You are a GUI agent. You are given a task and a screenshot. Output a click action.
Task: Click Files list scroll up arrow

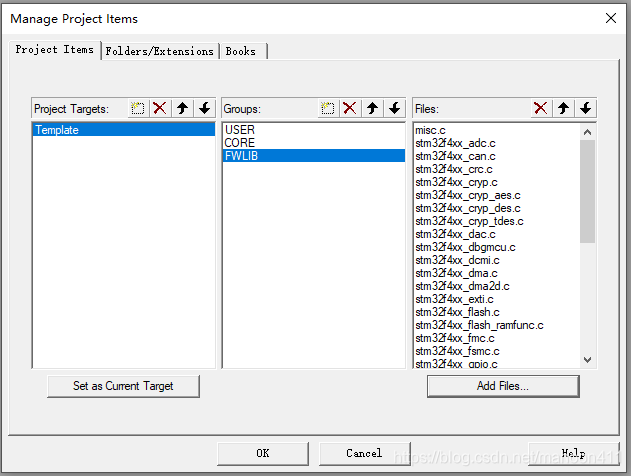(588, 132)
